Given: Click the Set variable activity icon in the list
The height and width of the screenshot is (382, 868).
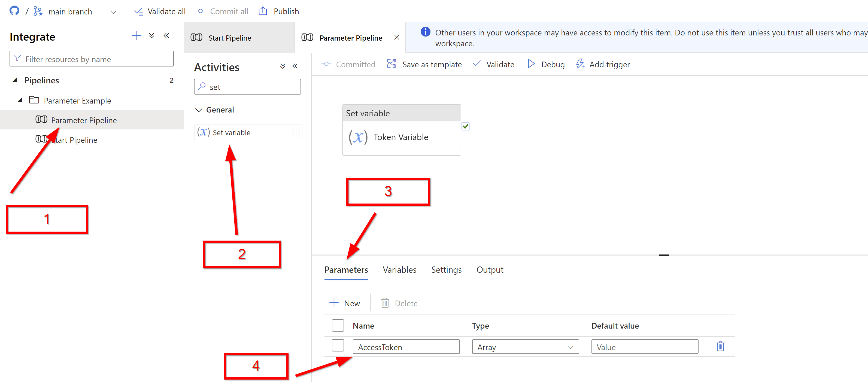Looking at the screenshot, I should 204,132.
